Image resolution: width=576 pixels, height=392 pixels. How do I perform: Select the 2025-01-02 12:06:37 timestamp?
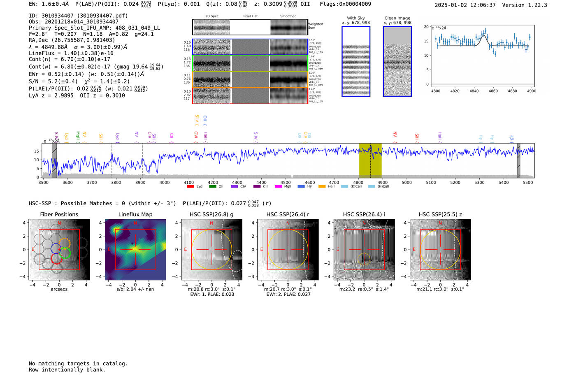point(465,5)
